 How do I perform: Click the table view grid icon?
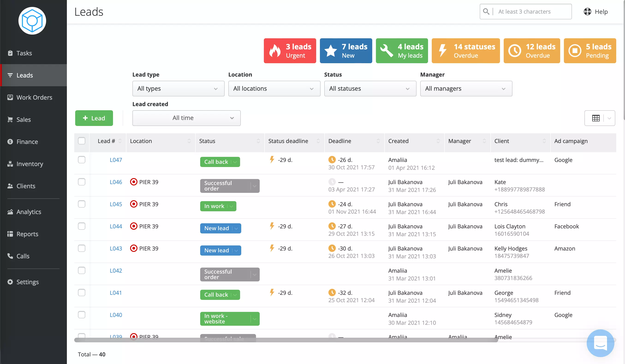[596, 118]
